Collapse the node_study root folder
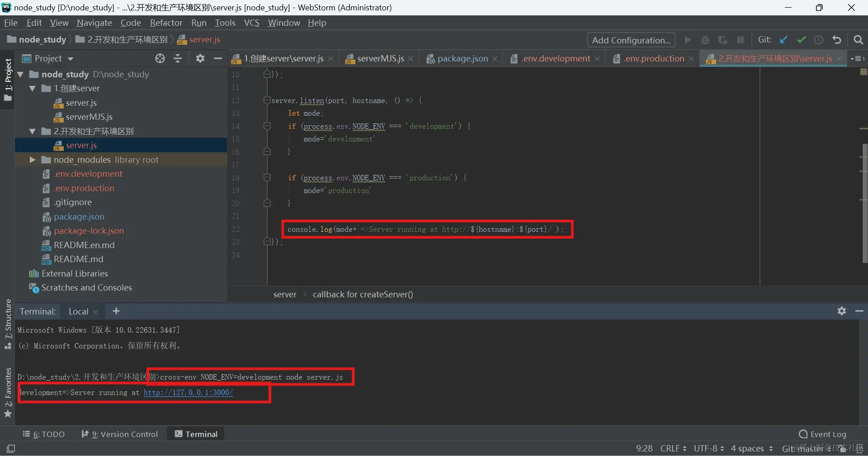The height and width of the screenshot is (456, 868). pyautogui.click(x=20, y=74)
